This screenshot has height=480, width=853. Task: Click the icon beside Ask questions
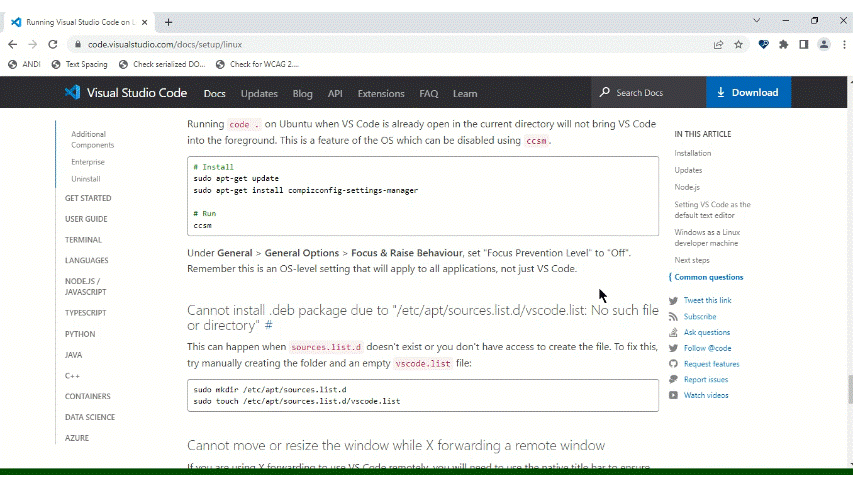(x=673, y=332)
